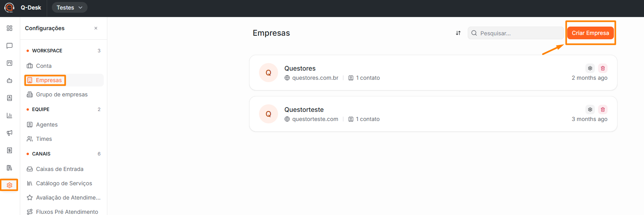644x215 pixels.
Task: Close the Configurações panel
Action: tap(96, 28)
